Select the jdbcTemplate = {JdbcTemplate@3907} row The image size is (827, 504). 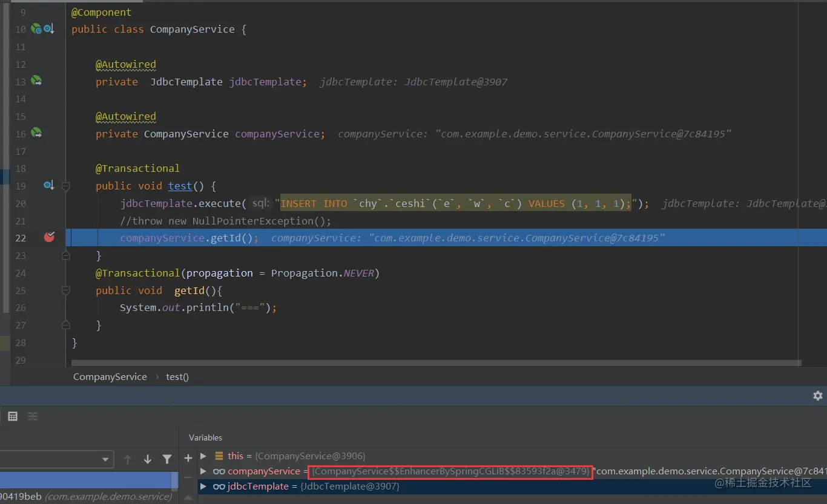512,486
